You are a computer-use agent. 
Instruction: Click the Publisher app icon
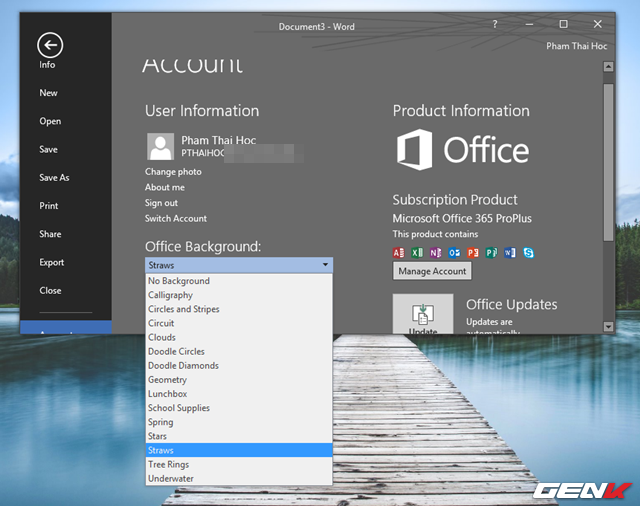[491, 253]
